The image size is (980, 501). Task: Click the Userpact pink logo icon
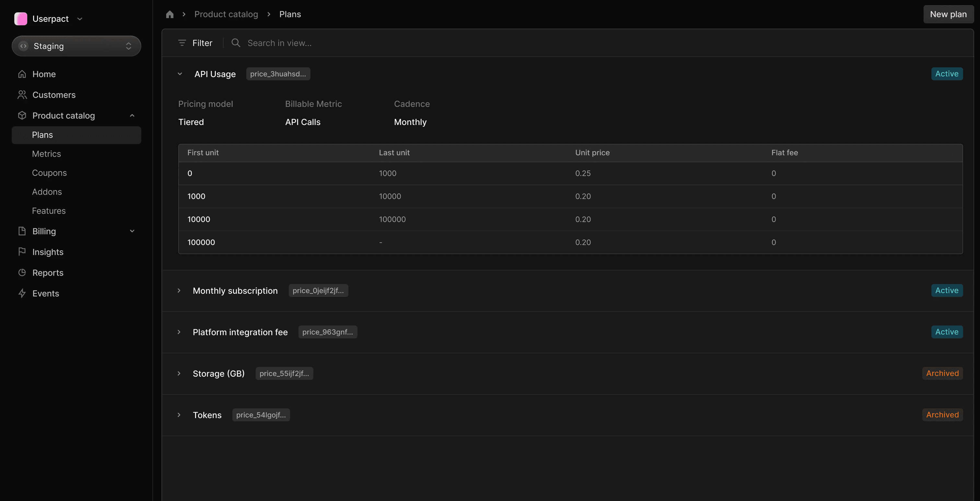pos(20,19)
